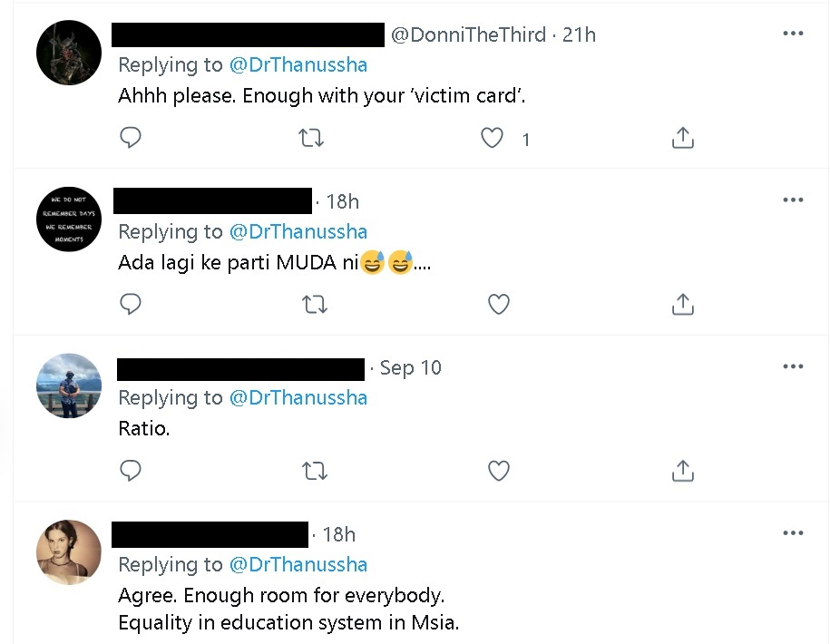
Task: Reply to the 'victim card' tweet
Action: pos(131,138)
